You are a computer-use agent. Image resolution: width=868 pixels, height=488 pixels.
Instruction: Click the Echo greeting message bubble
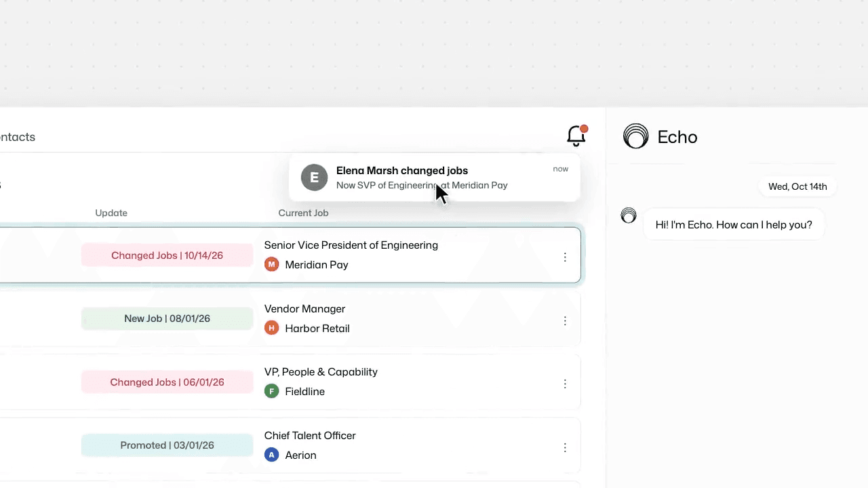pos(734,224)
